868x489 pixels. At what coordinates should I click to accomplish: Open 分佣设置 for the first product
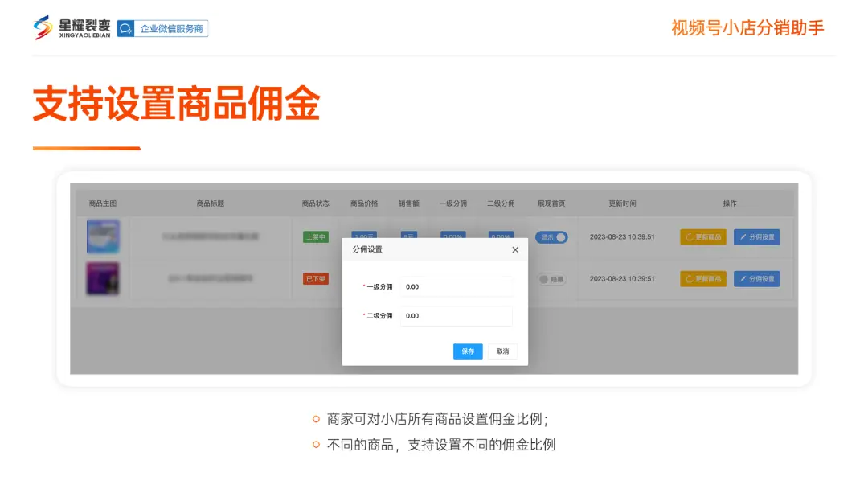(x=757, y=237)
